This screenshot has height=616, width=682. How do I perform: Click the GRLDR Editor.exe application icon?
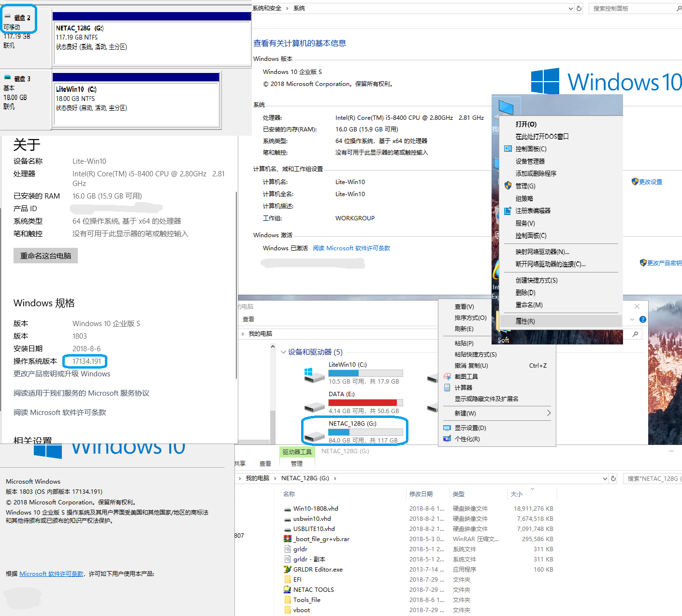point(288,570)
